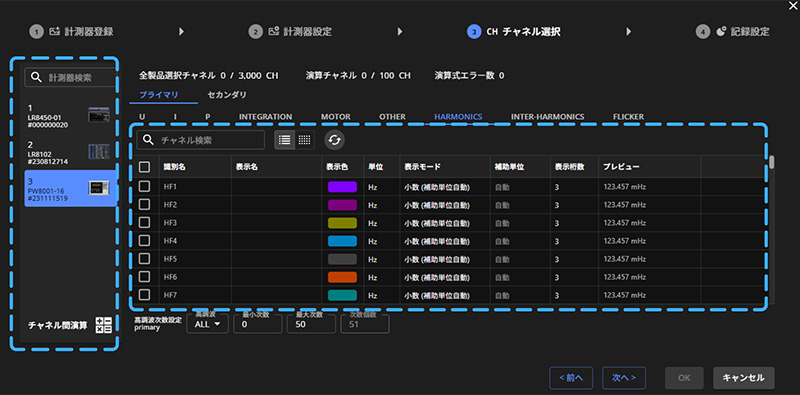Image resolution: width=800 pixels, height=395 pixels.
Task: Select the U channel tab
Action: click(x=142, y=116)
